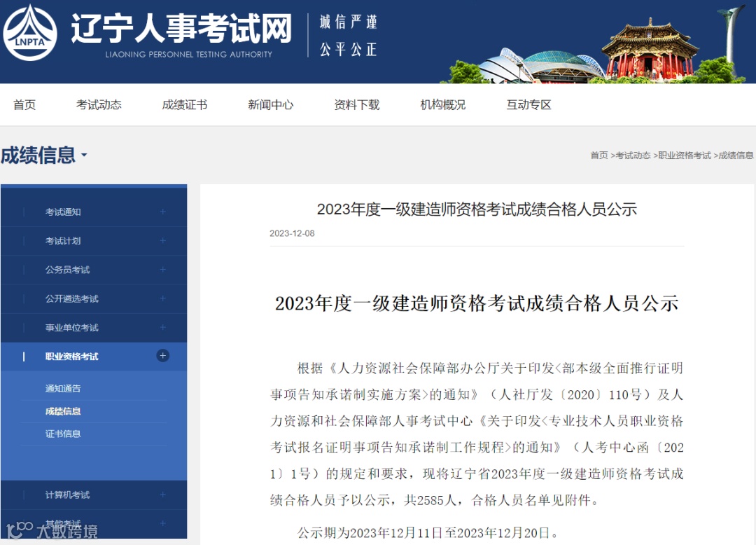Expand 考试通知 with its plus icon
The height and width of the screenshot is (545, 756).
pos(163,212)
